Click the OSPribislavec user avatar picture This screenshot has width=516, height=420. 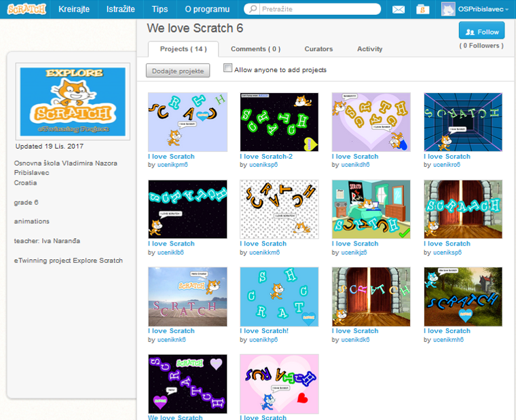coord(448,9)
